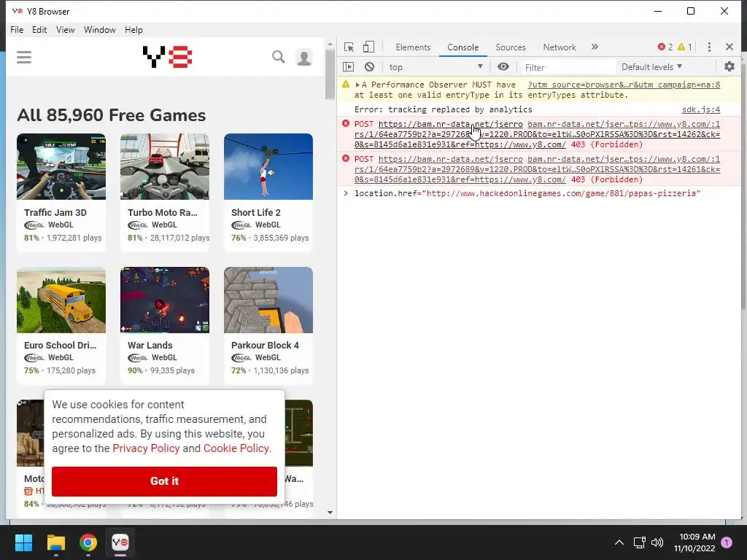Screen dimensions: 747x560
Task: Click the first error icon in console
Action: click(346, 124)
